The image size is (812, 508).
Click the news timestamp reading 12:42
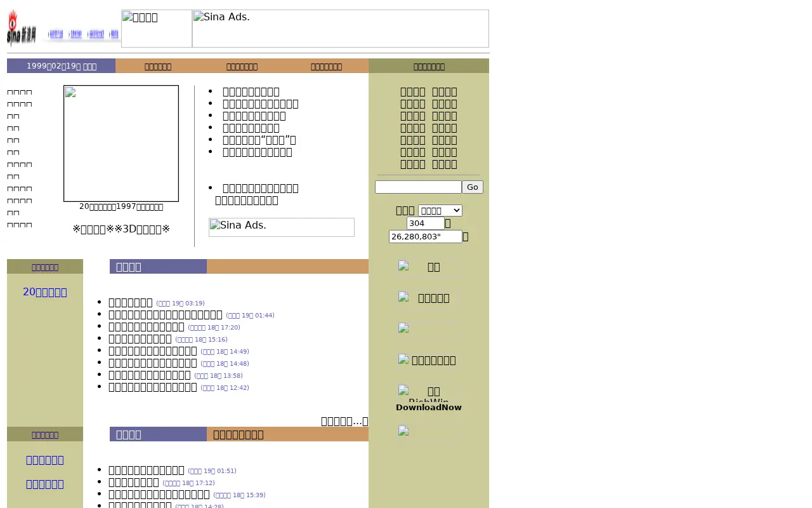[x=225, y=388]
